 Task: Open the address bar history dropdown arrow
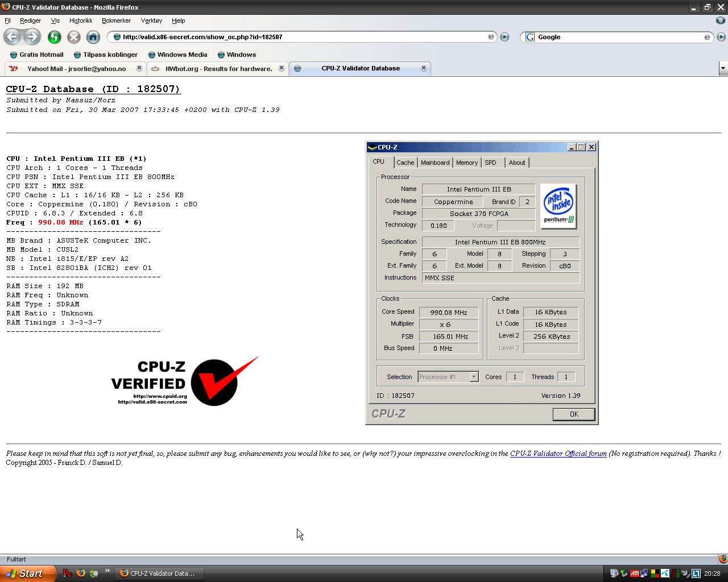tap(491, 37)
